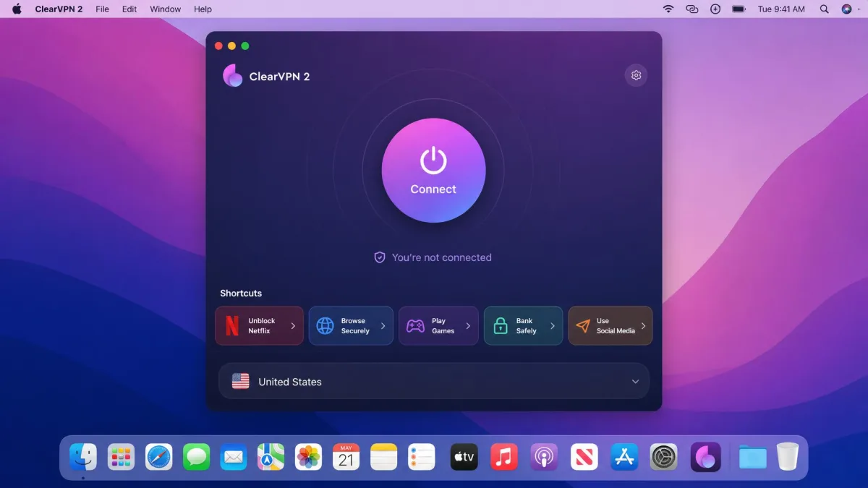Open News from the Dock
The width and height of the screenshot is (868, 488).
tap(584, 457)
